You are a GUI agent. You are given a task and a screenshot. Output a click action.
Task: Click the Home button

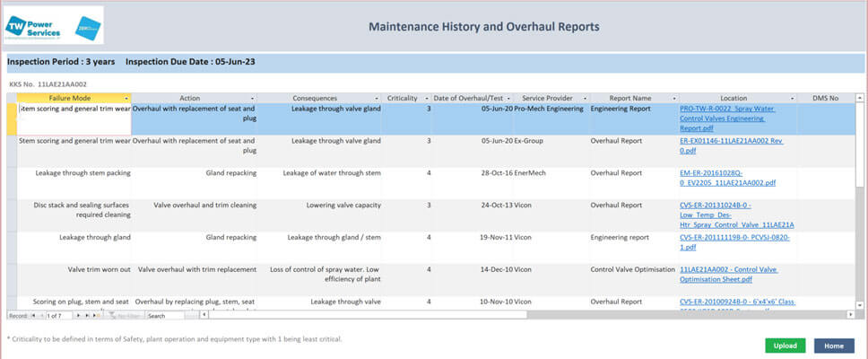coord(834,346)
